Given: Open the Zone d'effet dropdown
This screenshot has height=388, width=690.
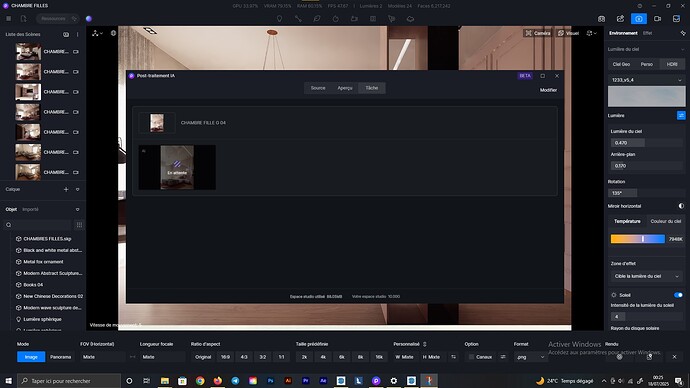Looking at the screenshot, I should coord(646,276).
